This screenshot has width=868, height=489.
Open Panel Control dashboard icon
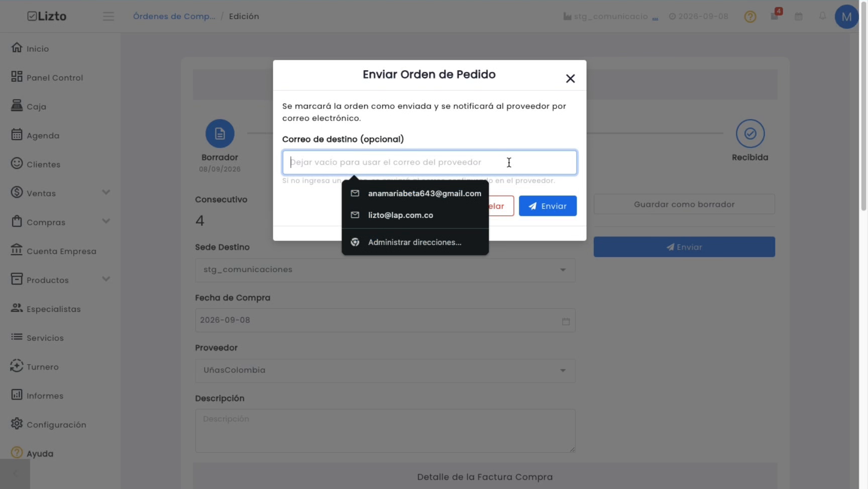coord(17,77)
